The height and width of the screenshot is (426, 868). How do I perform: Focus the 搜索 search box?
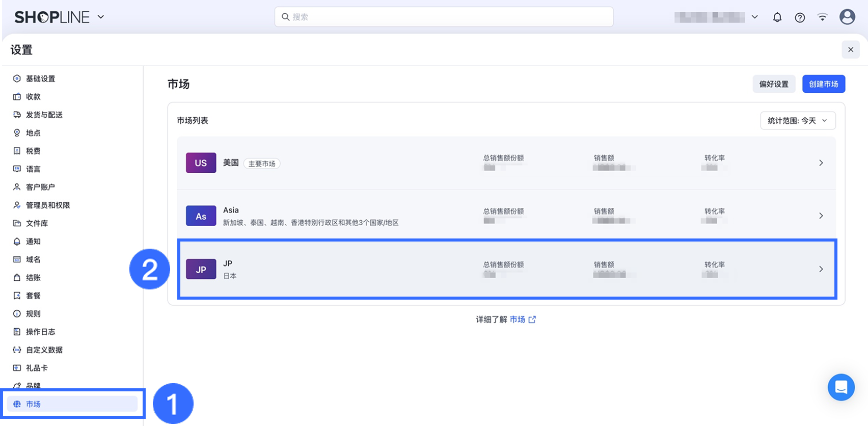(444, 17)
